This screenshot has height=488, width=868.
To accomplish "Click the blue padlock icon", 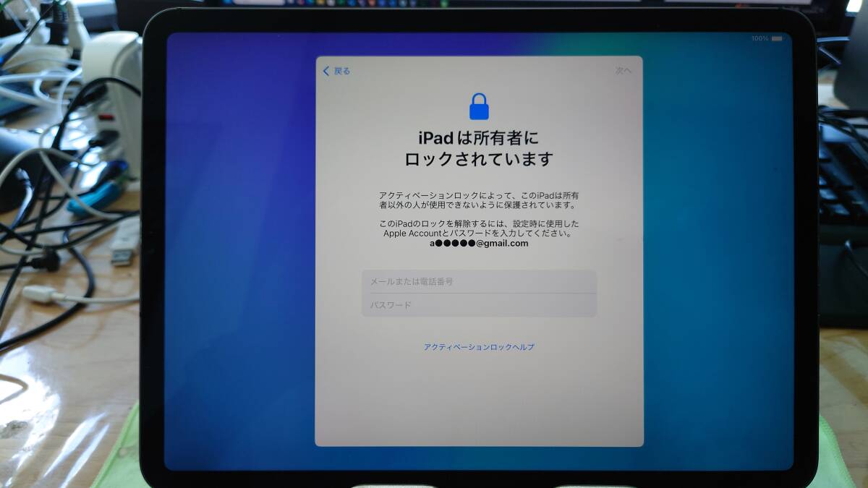I will coord(479,106).
